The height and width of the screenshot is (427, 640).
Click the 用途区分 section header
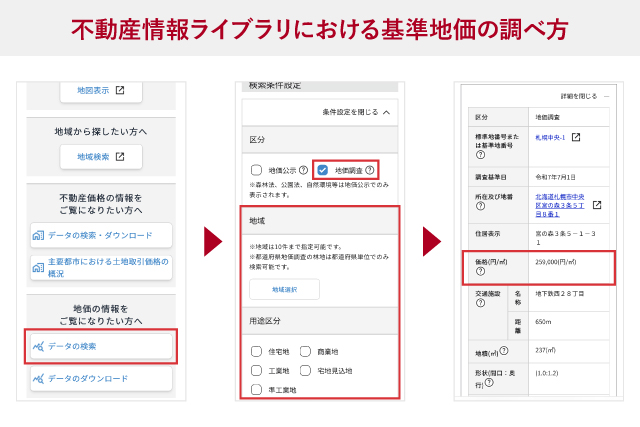tap(319, 321)
